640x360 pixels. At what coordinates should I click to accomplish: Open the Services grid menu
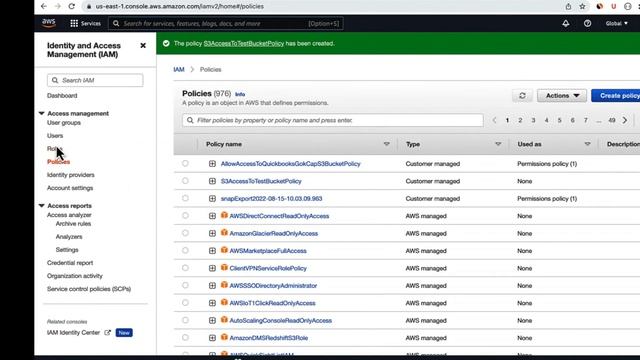pyautogui.click(x=85, y=23)
